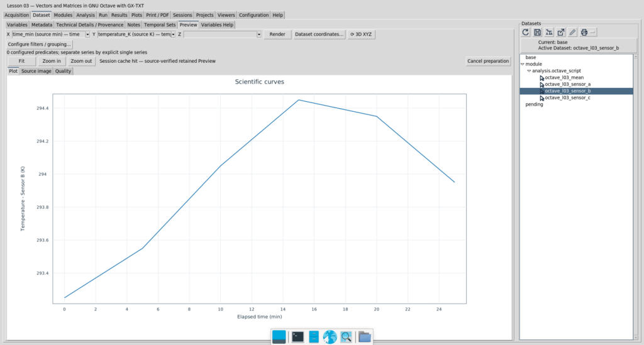Select the pending tree row
644x345 pixels.
(x=576, y=104)
